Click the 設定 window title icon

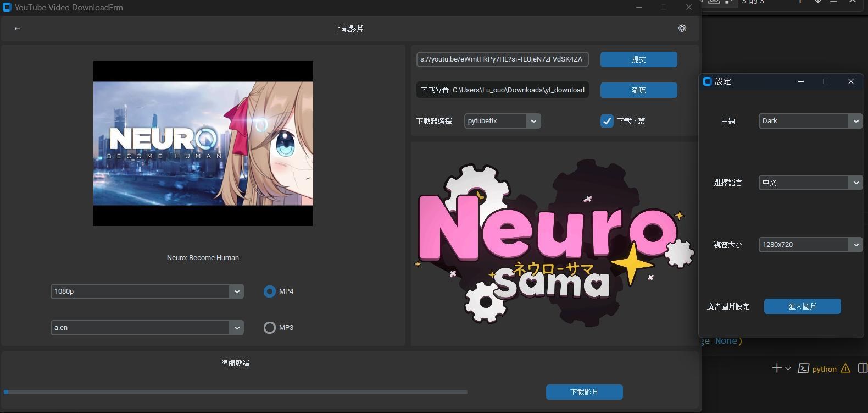point(708,81)
